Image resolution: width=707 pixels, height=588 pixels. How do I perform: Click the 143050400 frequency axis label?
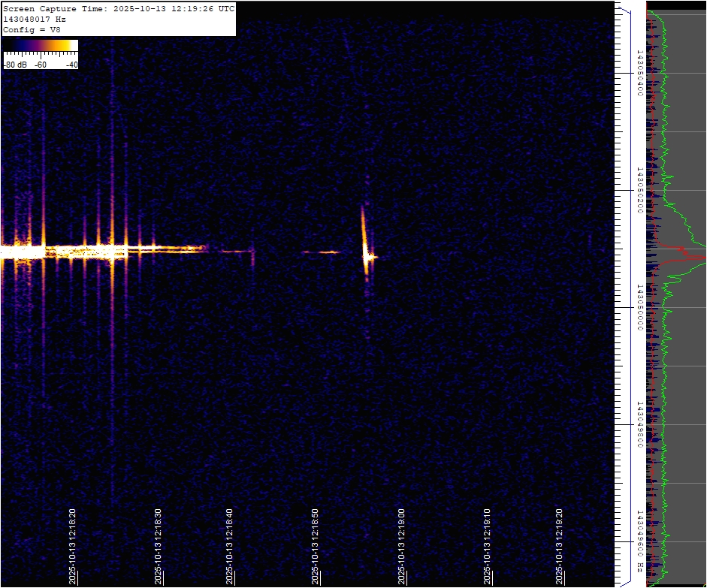[639, 73]
